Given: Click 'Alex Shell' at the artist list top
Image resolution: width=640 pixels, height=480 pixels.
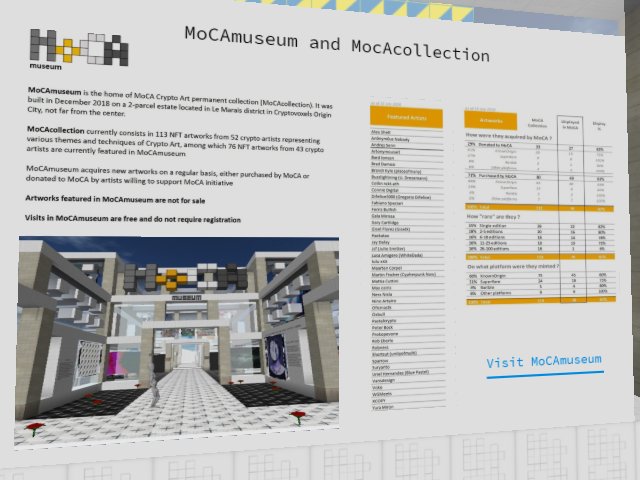Looking at the screenshot, I should tap(381, 132).
